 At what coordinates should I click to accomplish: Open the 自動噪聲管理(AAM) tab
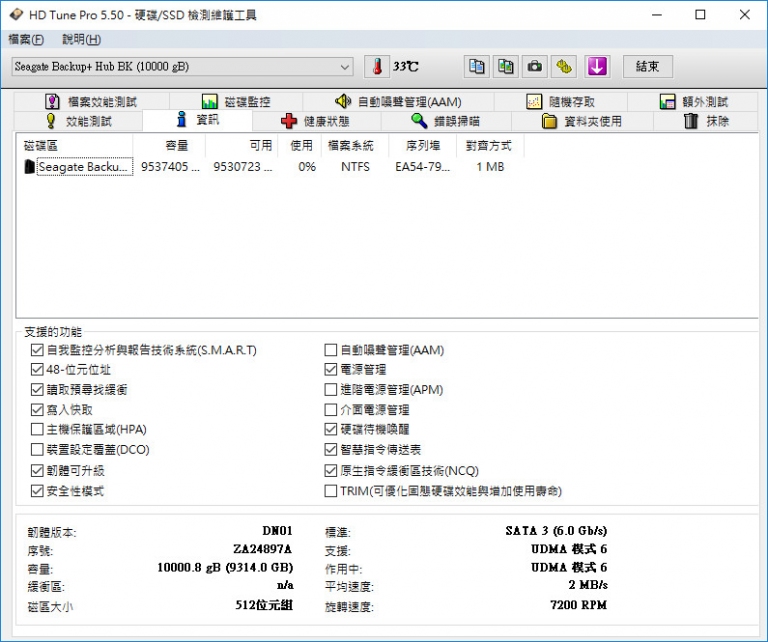point(398,101)
